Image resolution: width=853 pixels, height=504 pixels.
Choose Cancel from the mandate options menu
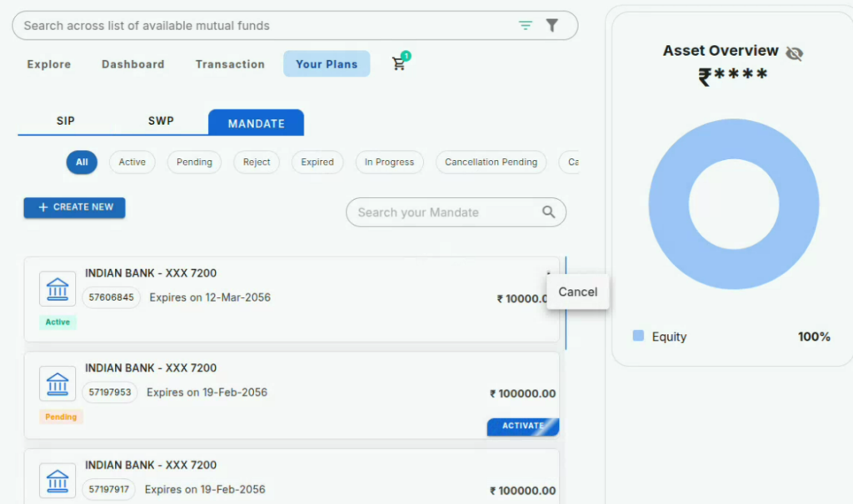coord(577,292)
